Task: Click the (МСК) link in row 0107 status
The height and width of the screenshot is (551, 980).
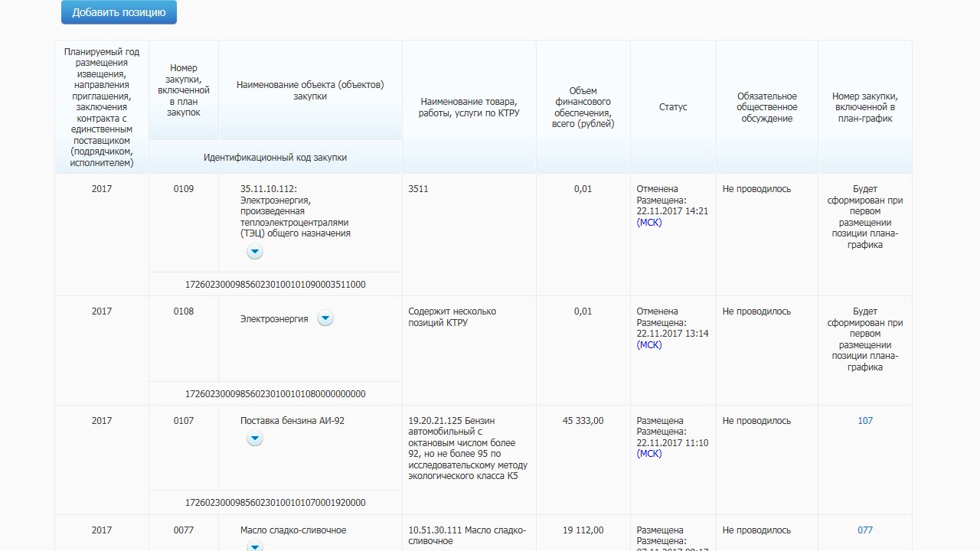Action: click(x=649, y=454)
